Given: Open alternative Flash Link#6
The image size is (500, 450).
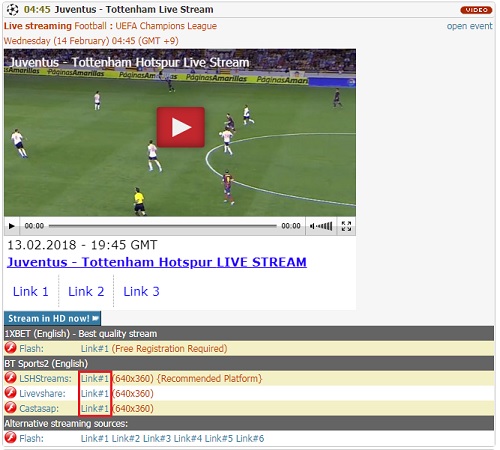Looking at the screenshot, I should pos(250,438).
